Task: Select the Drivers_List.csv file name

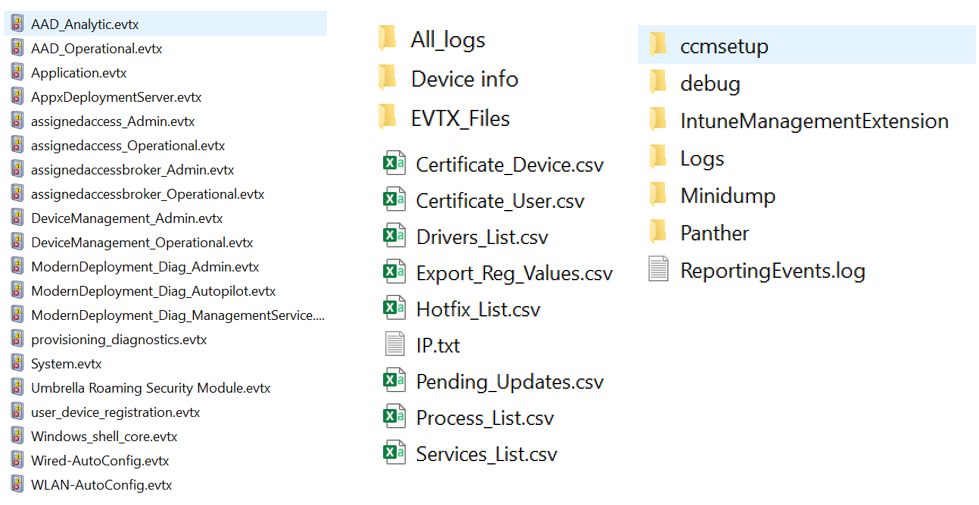Action: [x=483, y=237]
